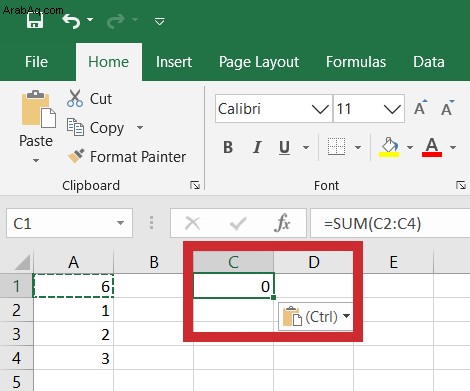Viewport: 470px width, 391px height.
Task: Apply the yellow Fill Color
Action: 389,147
